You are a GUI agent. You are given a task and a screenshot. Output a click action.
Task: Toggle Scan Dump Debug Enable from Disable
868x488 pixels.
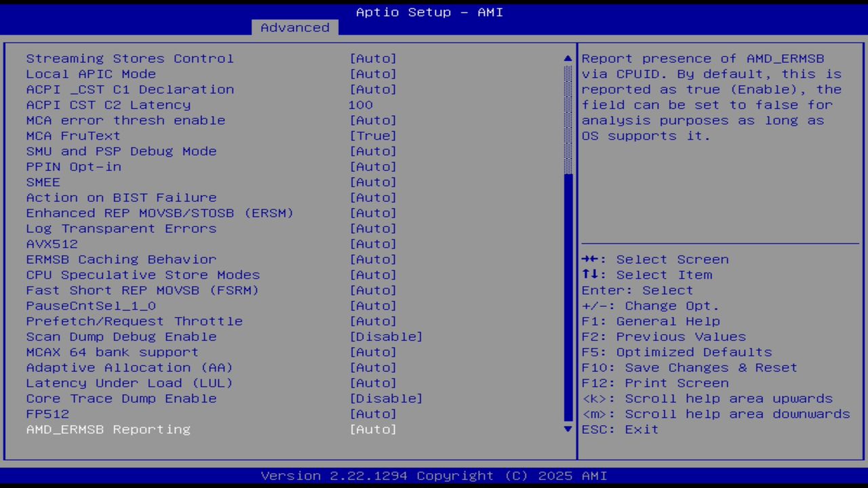pos(387,336)
